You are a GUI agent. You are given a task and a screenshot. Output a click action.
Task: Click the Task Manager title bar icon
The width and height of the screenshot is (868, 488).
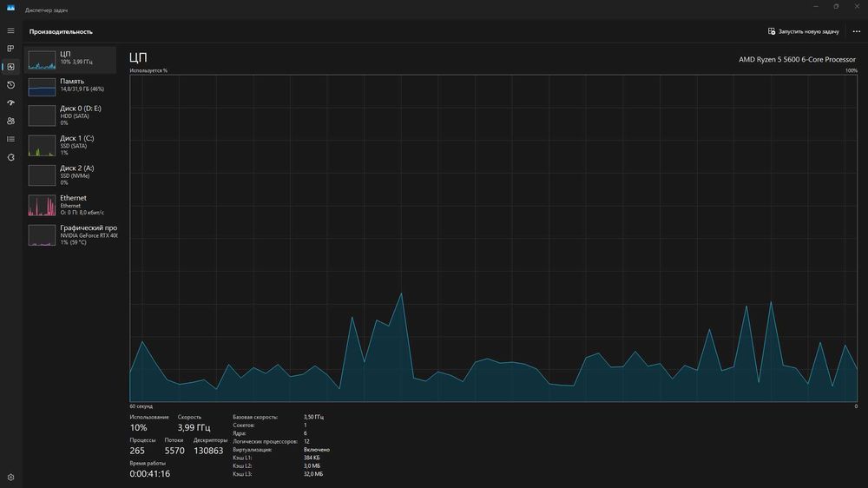click(10, 7)
